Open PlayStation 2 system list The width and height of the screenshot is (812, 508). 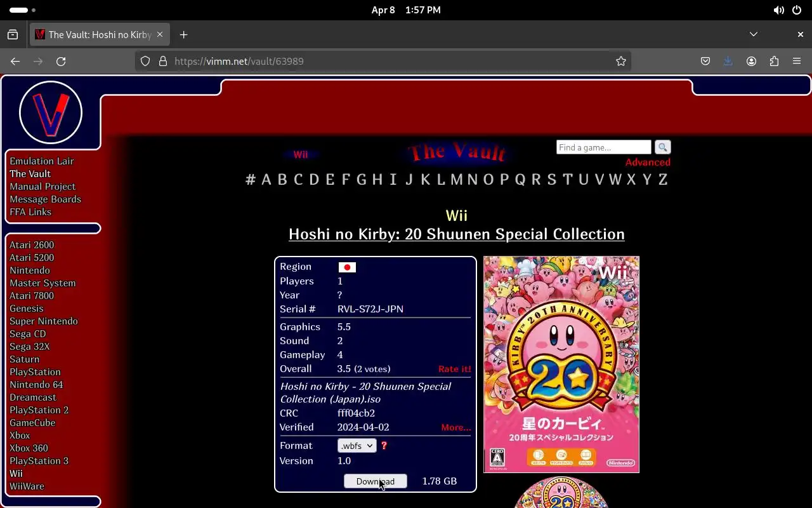(x=39, y=410)
